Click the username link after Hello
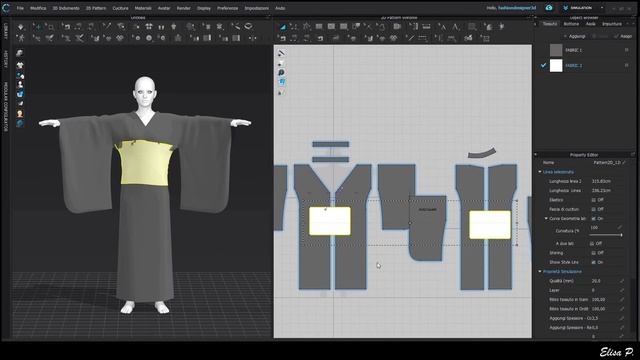 pyautogui.click(x=517, y=8)
